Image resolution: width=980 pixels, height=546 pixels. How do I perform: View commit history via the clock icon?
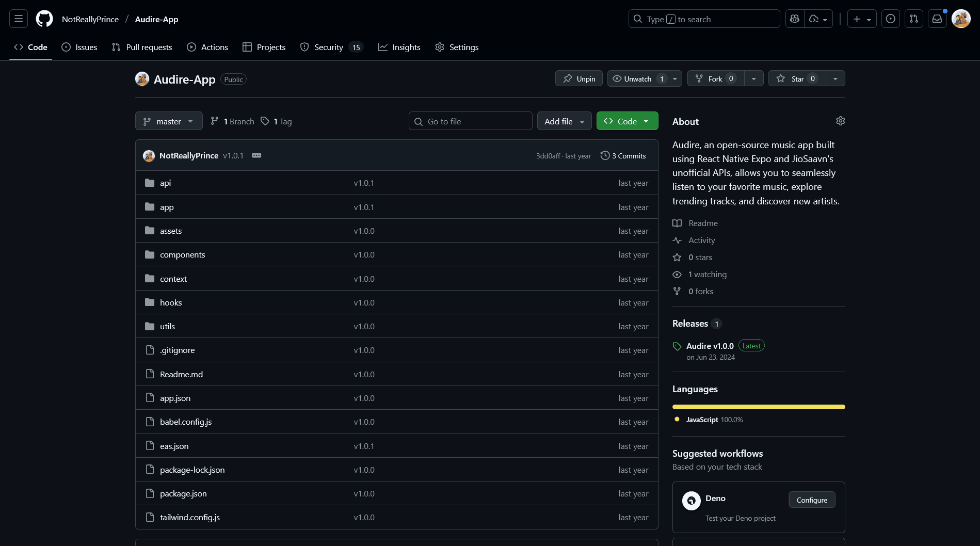pos(605,155)
